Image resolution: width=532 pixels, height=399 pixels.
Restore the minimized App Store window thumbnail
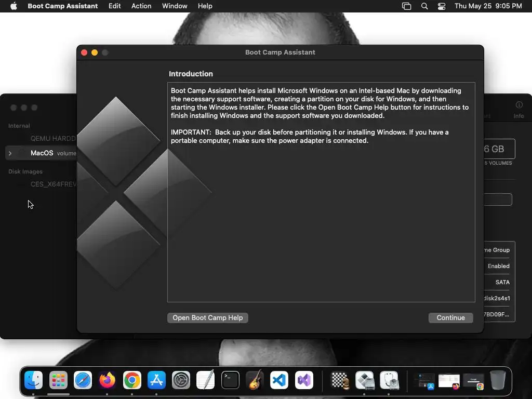pos(425,381)
